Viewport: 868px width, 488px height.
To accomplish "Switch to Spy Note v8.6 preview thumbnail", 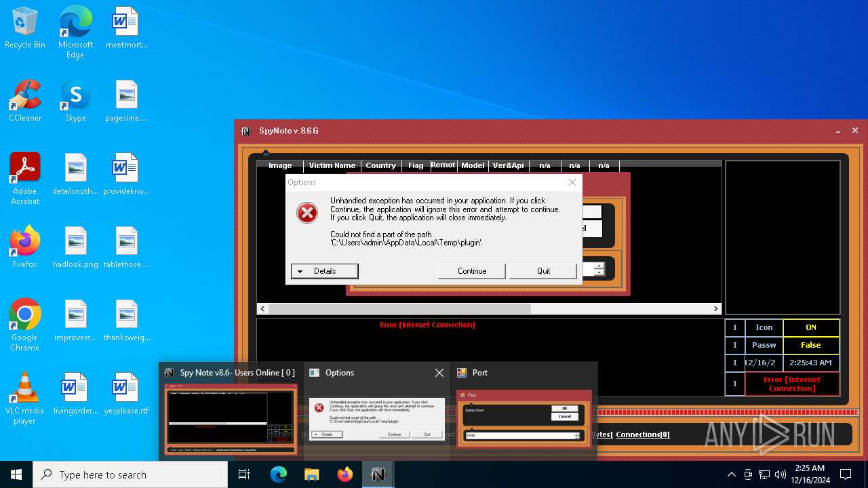I will pyautogui.click(x=231, y=419).
